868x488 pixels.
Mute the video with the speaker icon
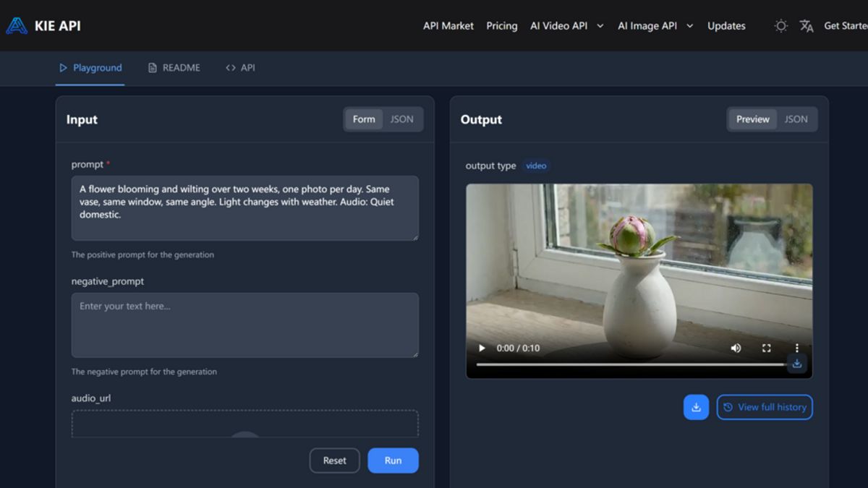tap(736, 348)
